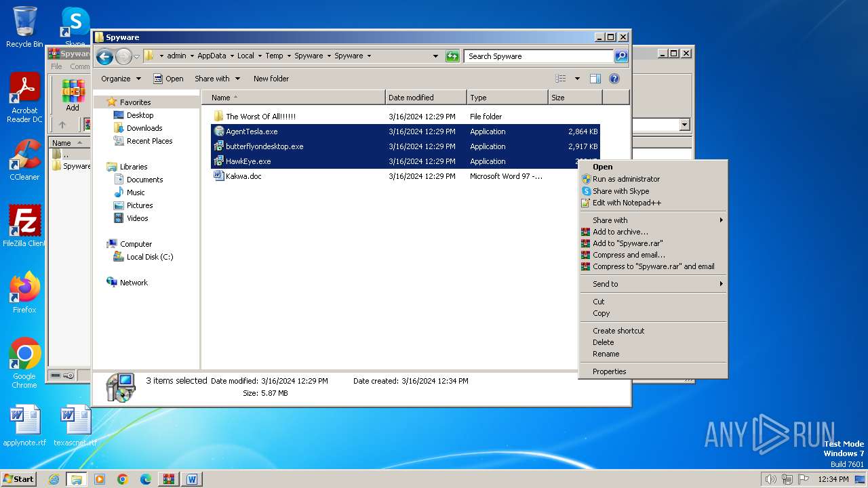Choose Rename from context menu
This screenshot has width=868, height=488.
tap(653, 354)
